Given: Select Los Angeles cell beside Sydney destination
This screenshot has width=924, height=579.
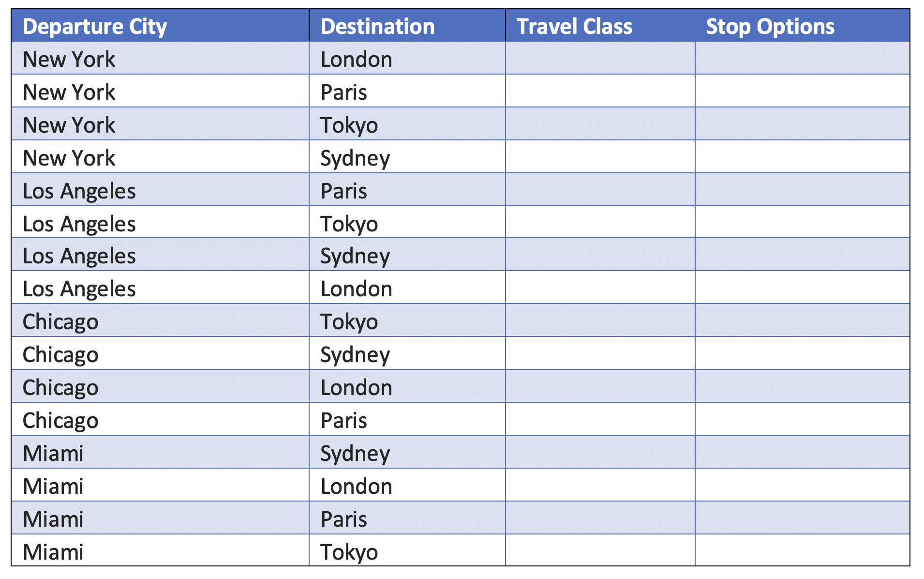Looking at the screenshot, I should pyautogui.click(x=79, y=256).
